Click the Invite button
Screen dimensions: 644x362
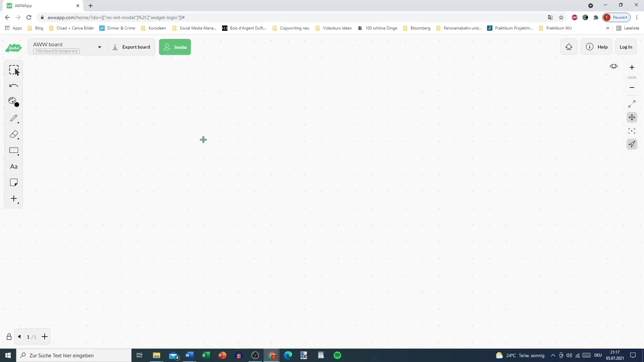pyautogui.click(x=175, y=47)
